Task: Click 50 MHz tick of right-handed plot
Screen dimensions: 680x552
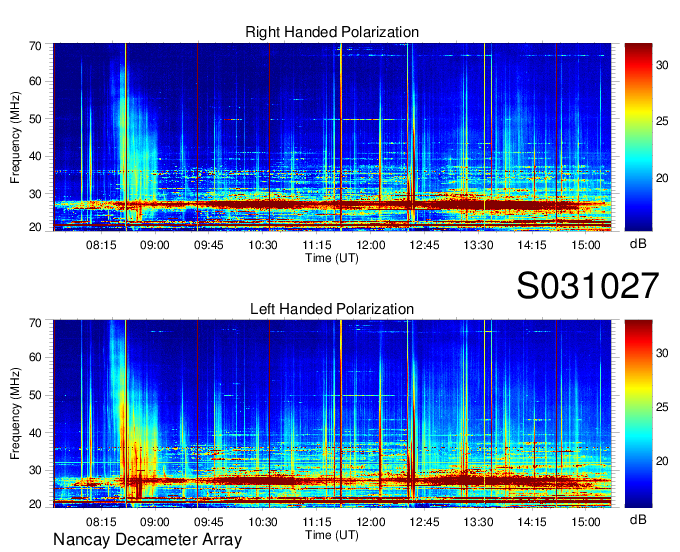Action: click(35, 119)
